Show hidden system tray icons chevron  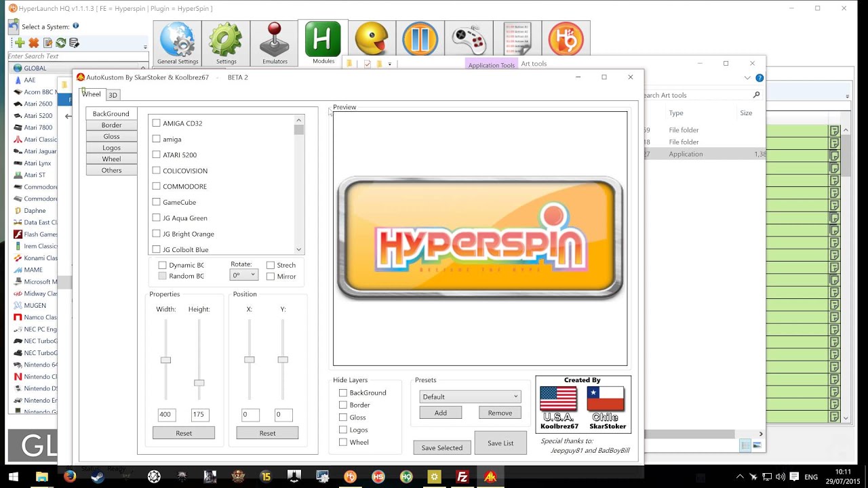(x=740, y=476)
